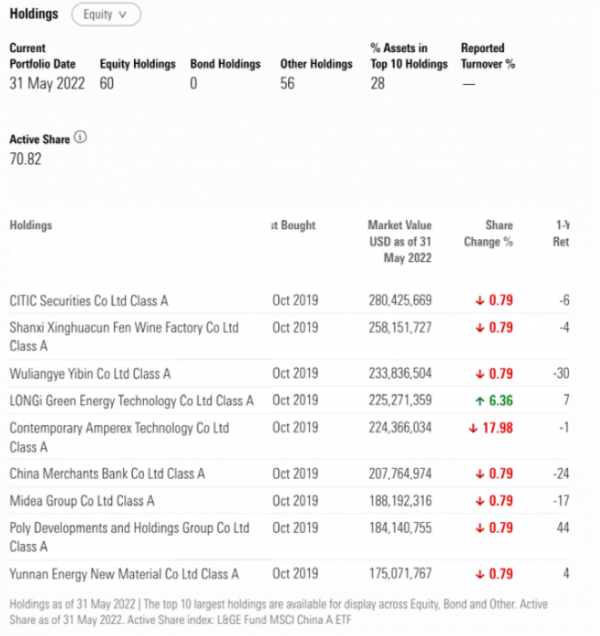The image size is (600, 636).
Task: Click the holdings footnote disclaimer text
Action: tap(278, 612)
